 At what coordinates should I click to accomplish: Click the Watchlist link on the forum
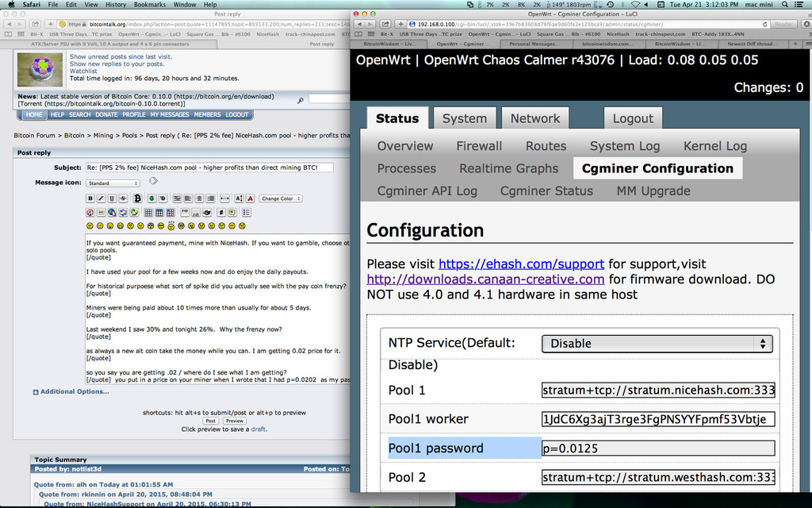[83, 71]
